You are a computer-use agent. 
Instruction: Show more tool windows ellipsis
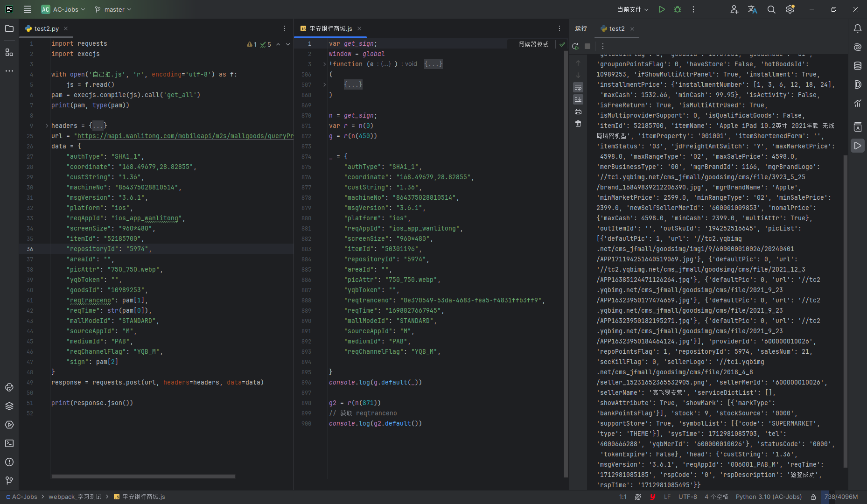pos(9,71)
